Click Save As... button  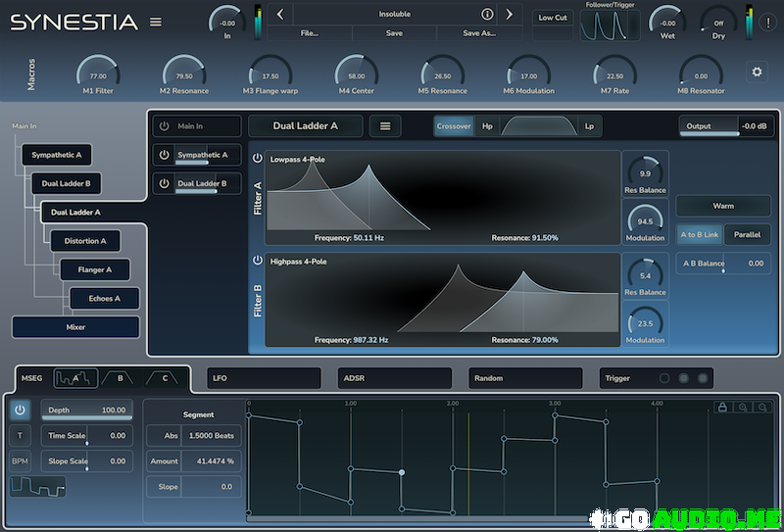point(479,33)
